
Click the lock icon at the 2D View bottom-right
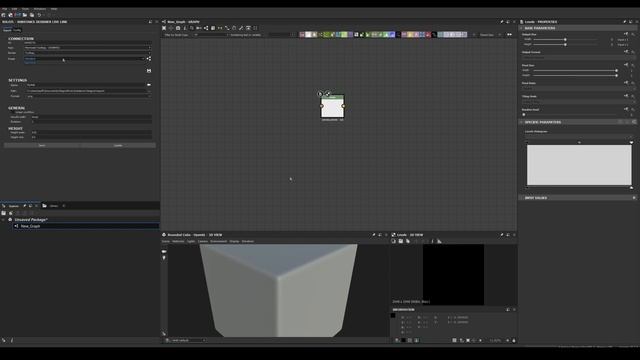click(514, 340)
